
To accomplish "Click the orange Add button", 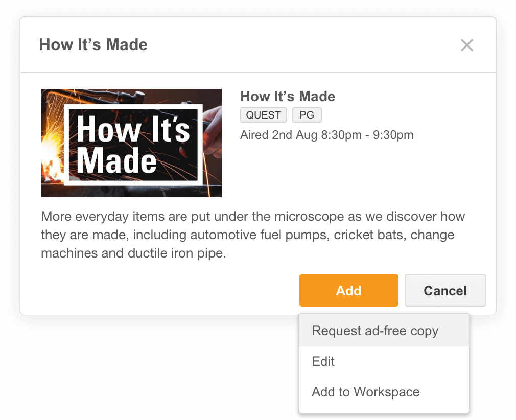I will [348, 290].
